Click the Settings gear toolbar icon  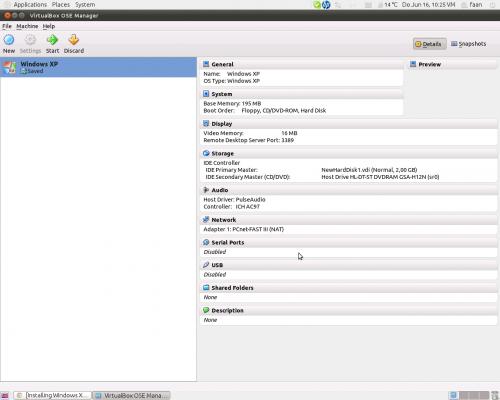(30, 40)
